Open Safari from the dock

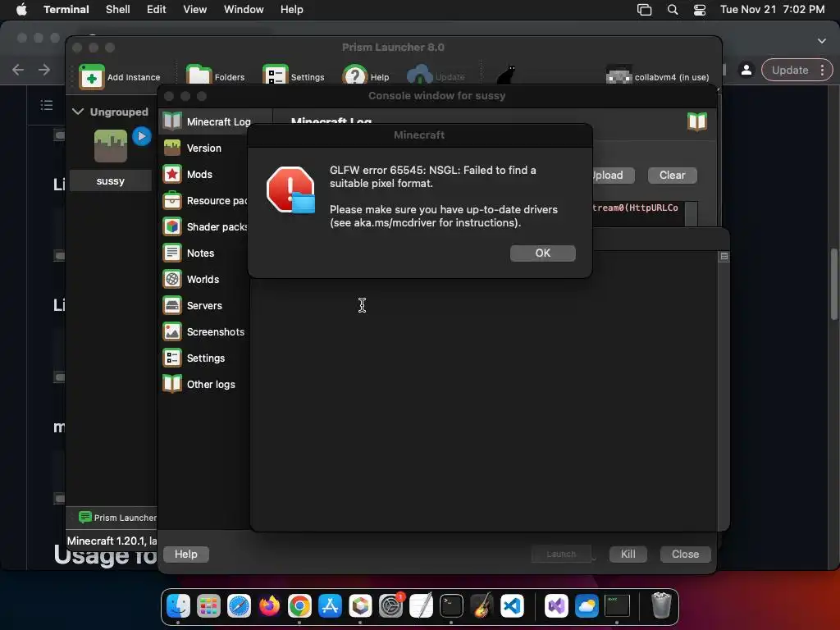[x=239, y=606]
